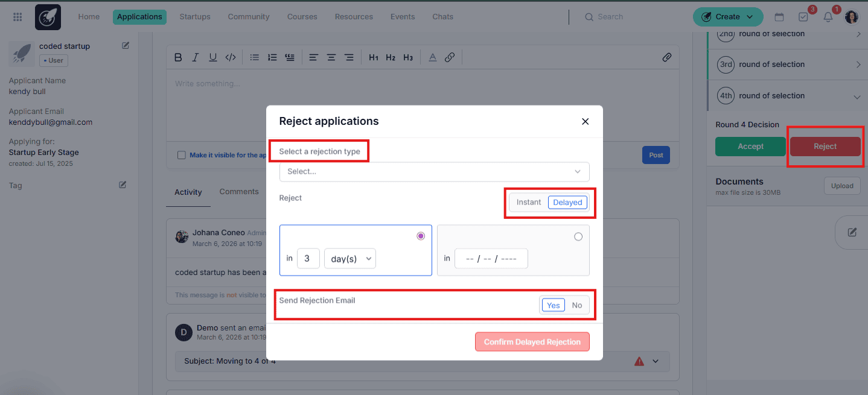Open the calendar icon in header

coord(779,17)
